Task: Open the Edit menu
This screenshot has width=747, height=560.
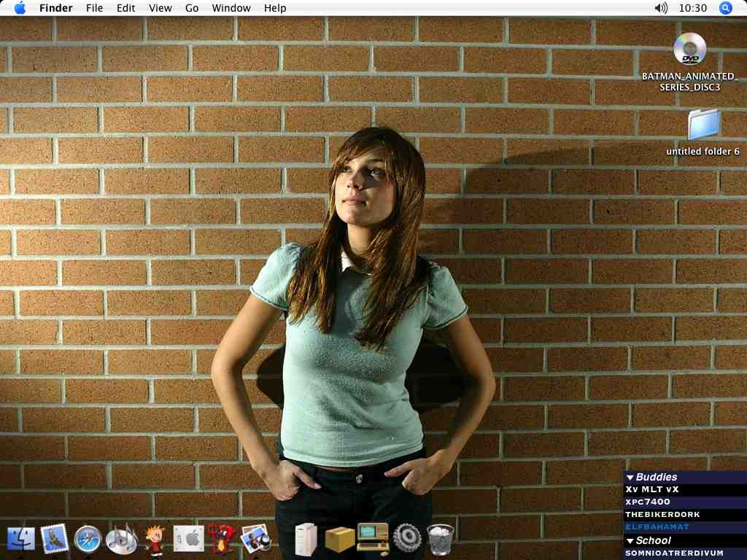Action: point(125,8)
